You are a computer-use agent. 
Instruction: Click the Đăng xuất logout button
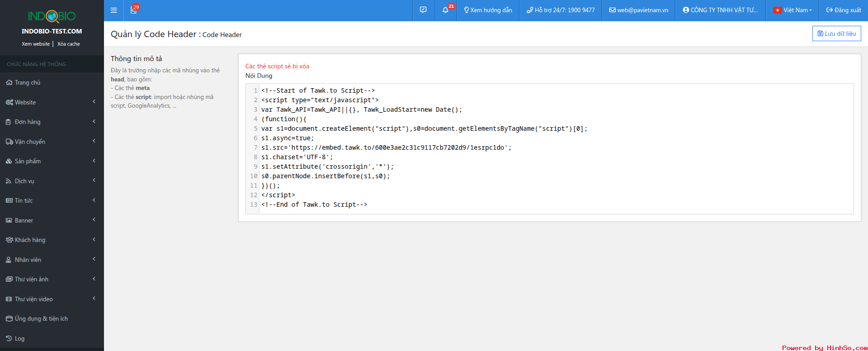[844, 10]
